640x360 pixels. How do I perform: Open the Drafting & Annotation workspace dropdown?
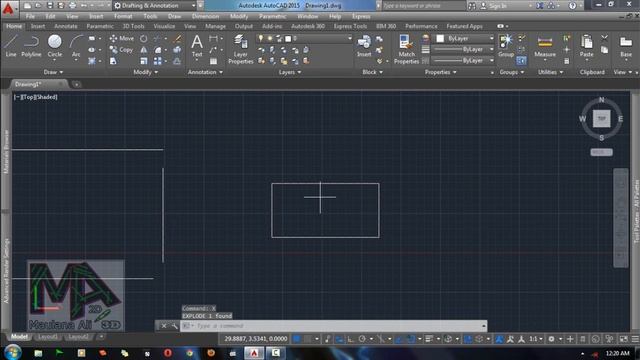click(154, 6)
